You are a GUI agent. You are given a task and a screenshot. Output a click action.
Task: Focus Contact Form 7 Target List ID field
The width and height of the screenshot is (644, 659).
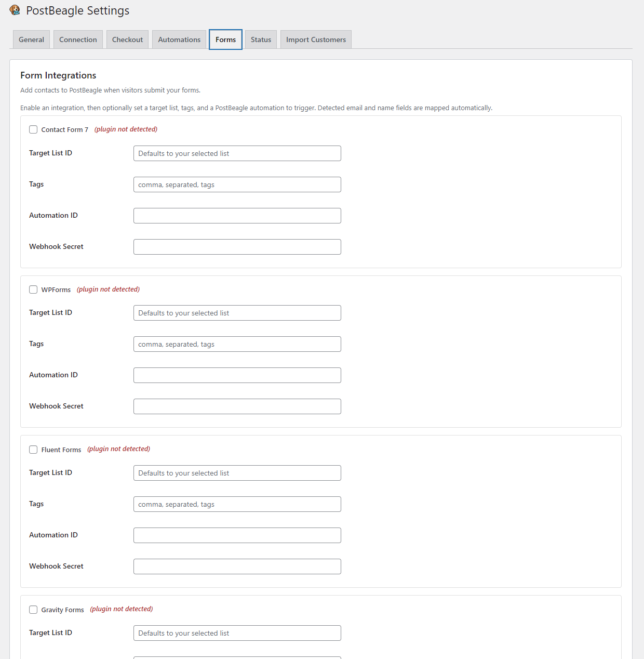(x=237, y=153)
